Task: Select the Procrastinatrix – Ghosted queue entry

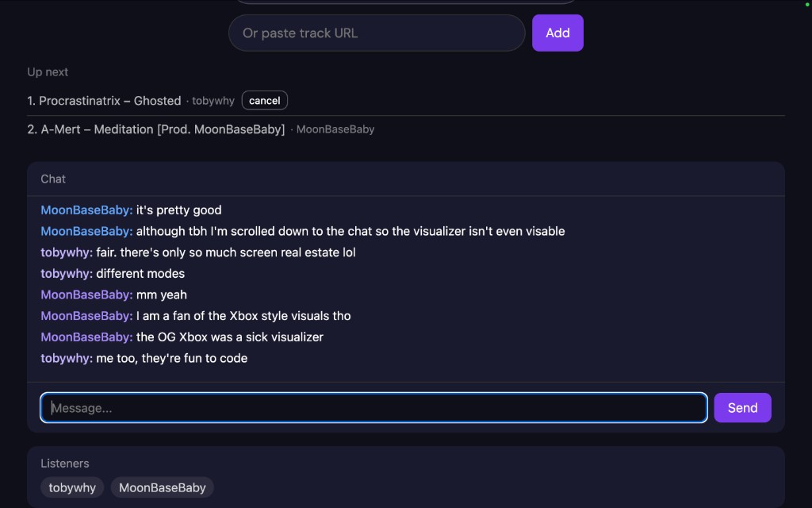Action: pos(109,101)
